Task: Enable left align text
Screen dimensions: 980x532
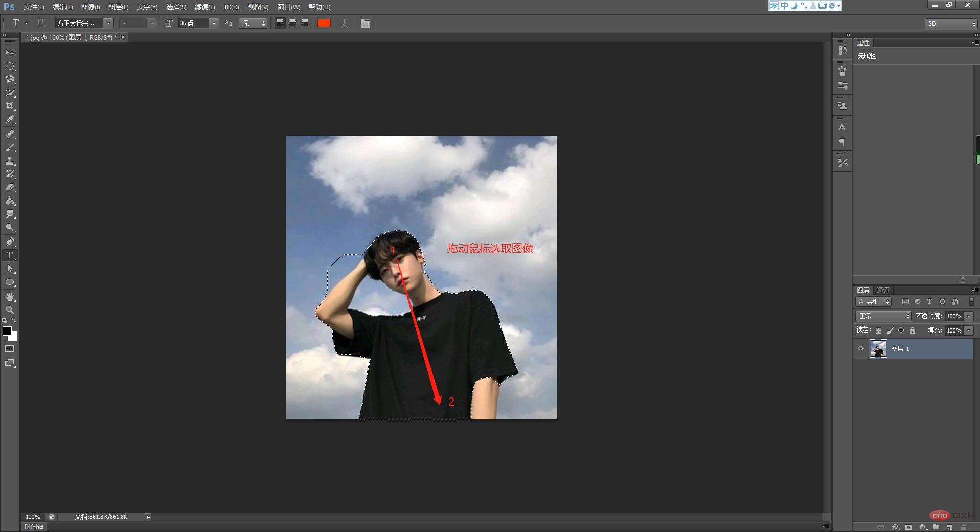Action: click(280, 23)
